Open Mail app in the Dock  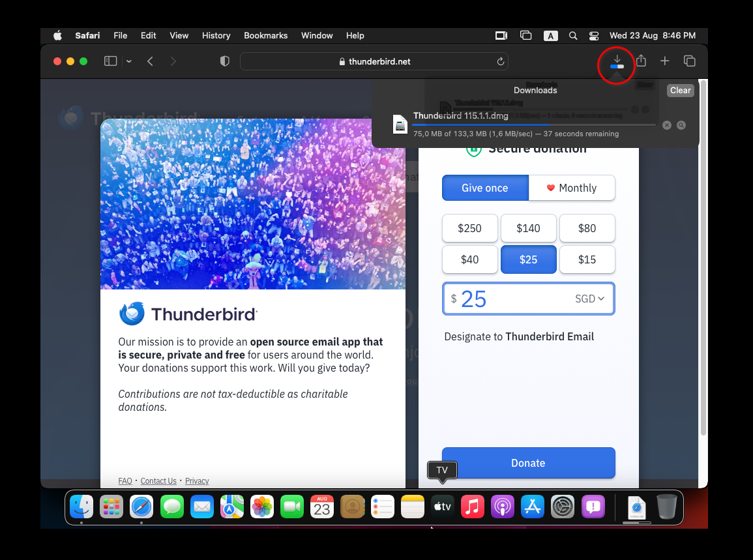coord(202,507)
